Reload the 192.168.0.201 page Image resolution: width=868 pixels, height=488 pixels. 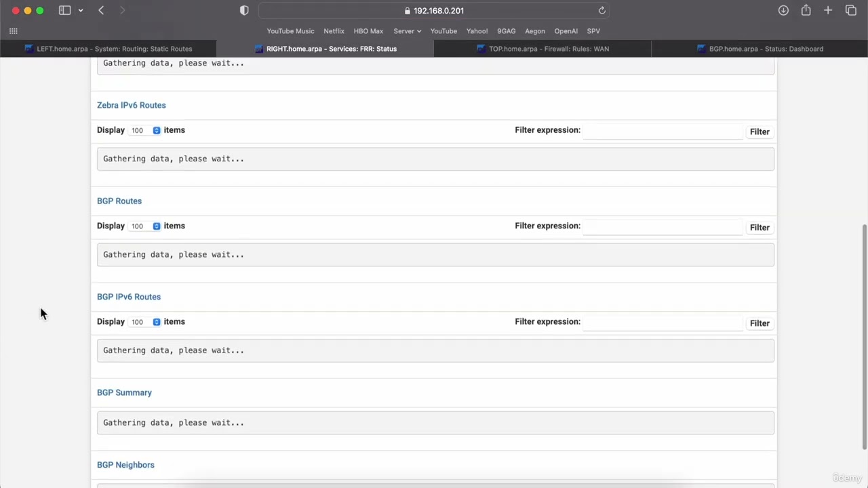[601, 10]
